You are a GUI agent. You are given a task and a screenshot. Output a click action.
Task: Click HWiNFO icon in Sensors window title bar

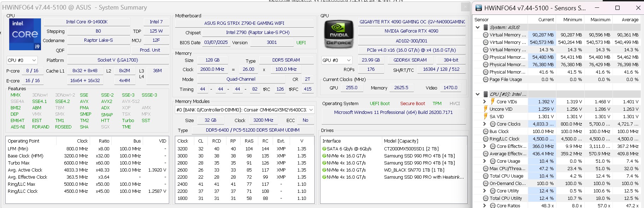click(479, 8)
